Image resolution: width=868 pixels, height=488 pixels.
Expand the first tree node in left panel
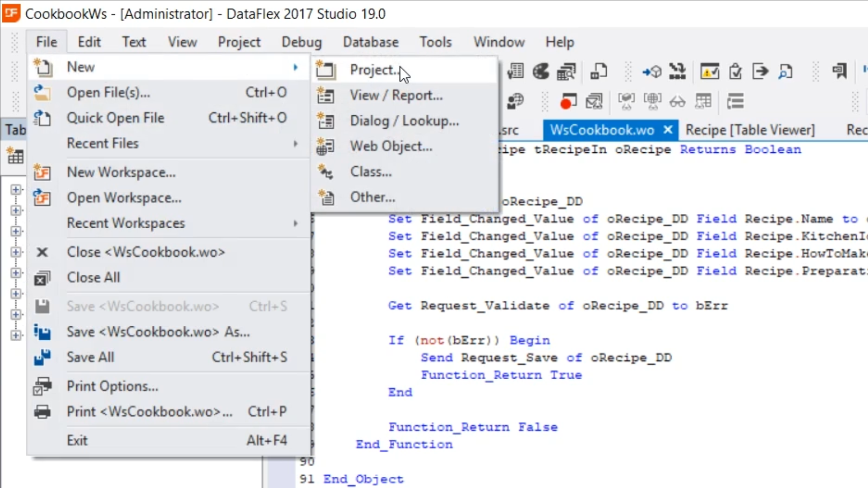pyautogui.click(x=16, y=189)
